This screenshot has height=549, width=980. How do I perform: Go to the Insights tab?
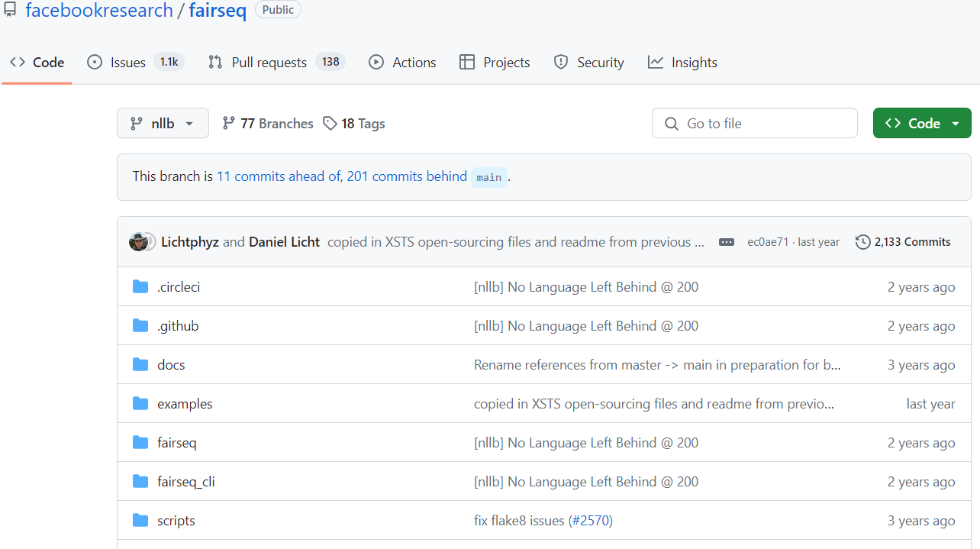[694, 63]
